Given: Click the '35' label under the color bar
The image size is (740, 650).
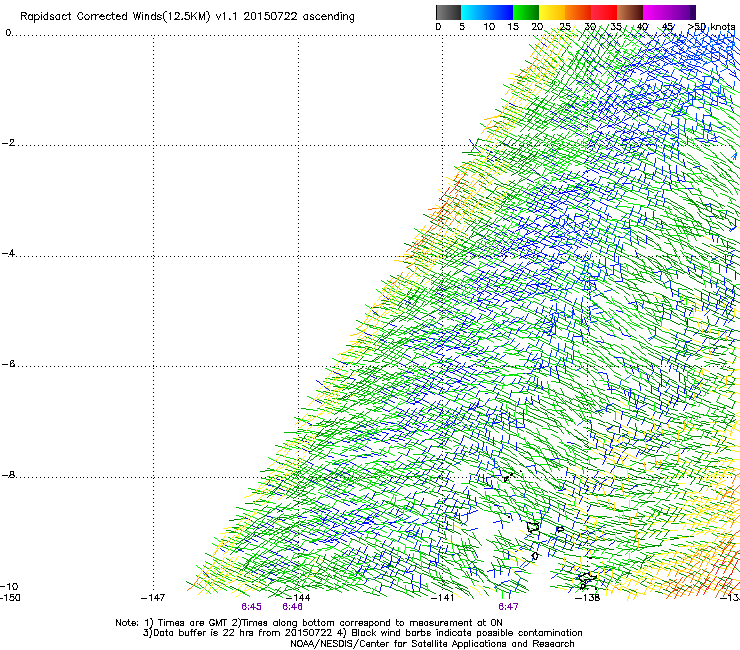Looking at the screenshot, I should [616, 27].
